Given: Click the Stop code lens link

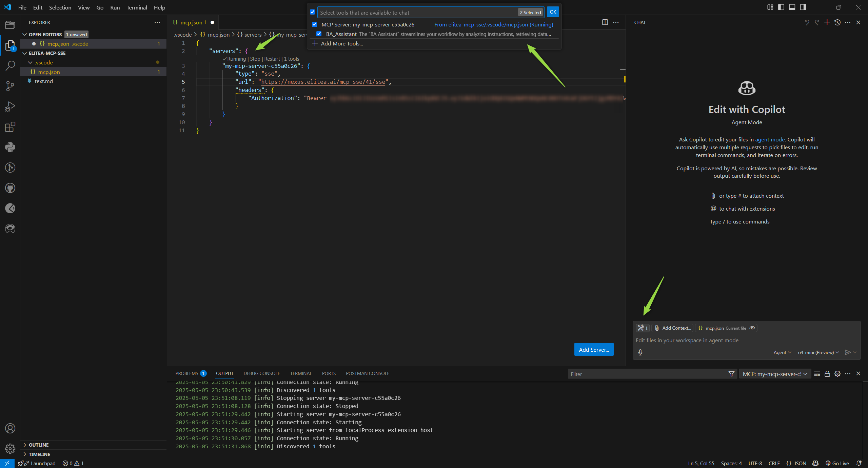Looking at the screenshot, I should [255, 59].
